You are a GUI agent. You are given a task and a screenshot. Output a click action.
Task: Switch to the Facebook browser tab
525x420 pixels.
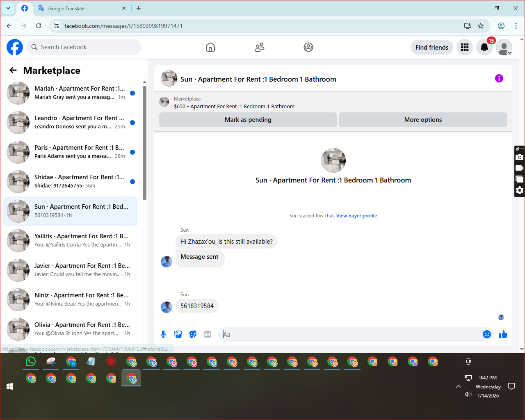[x=25, y=8]
